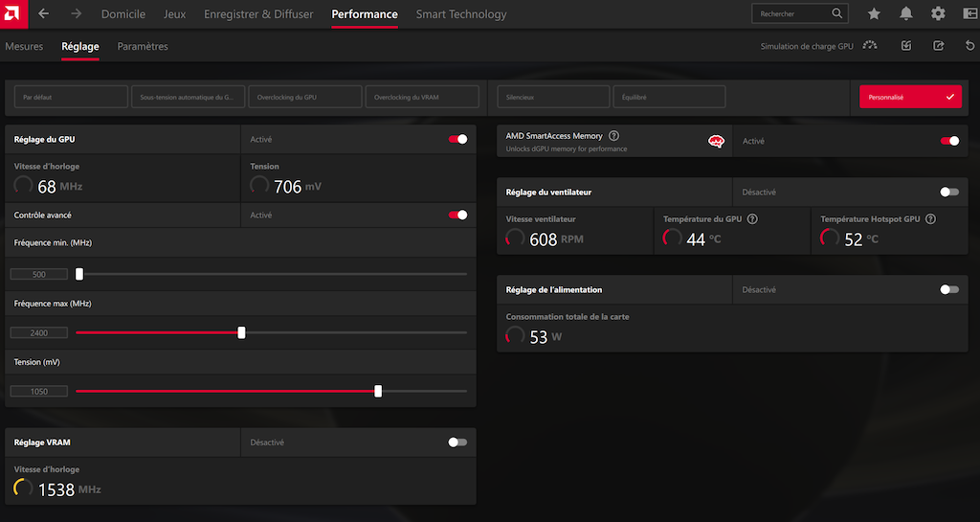Open the settings gear icon

tap(938, 13)
